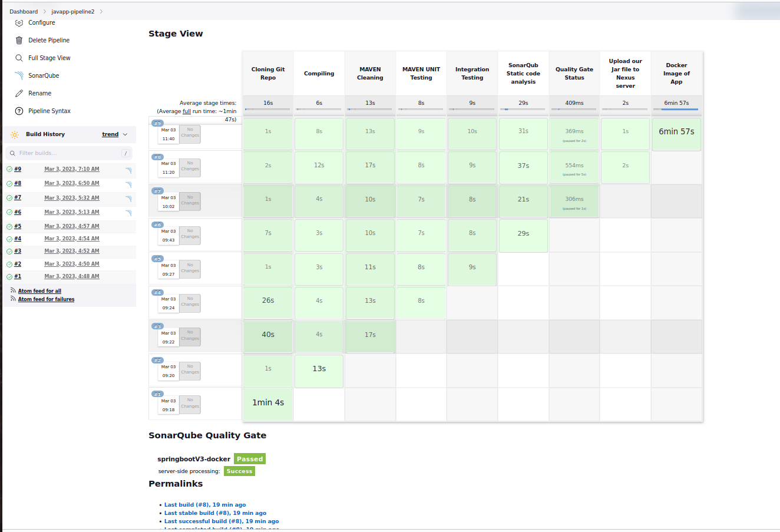Open the Configure menu item
The height and width of the screenshot is (532, 780).
[42, 22]
